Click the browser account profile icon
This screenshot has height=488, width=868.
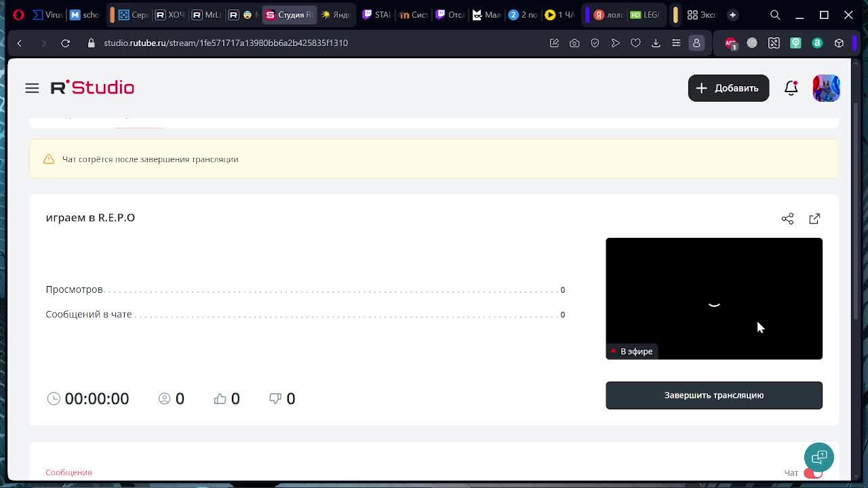(696, 43)
